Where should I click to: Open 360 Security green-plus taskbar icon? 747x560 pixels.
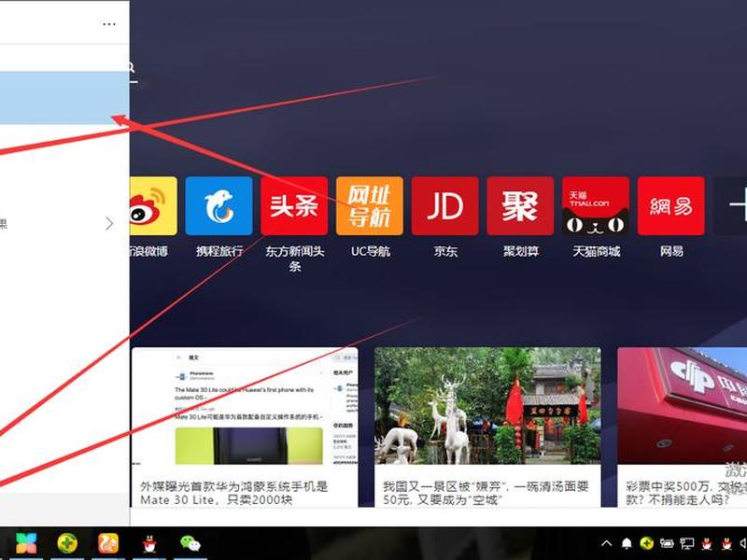pyautogui.click(x=67, y=543)
